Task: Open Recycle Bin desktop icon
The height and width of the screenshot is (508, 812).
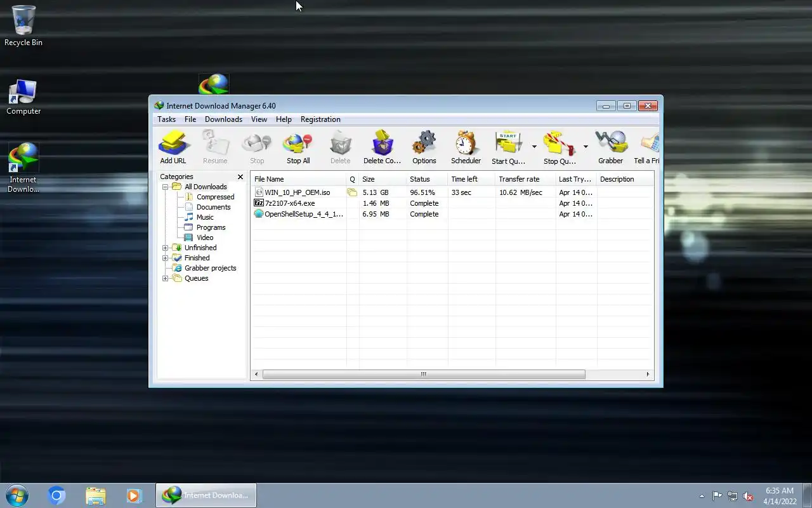Action: coord(23,26)
